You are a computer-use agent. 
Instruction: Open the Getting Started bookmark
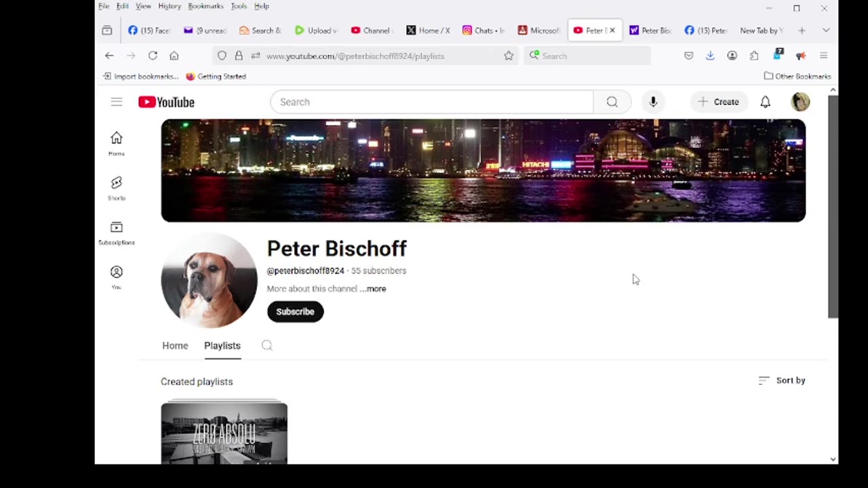coord(216,77)
